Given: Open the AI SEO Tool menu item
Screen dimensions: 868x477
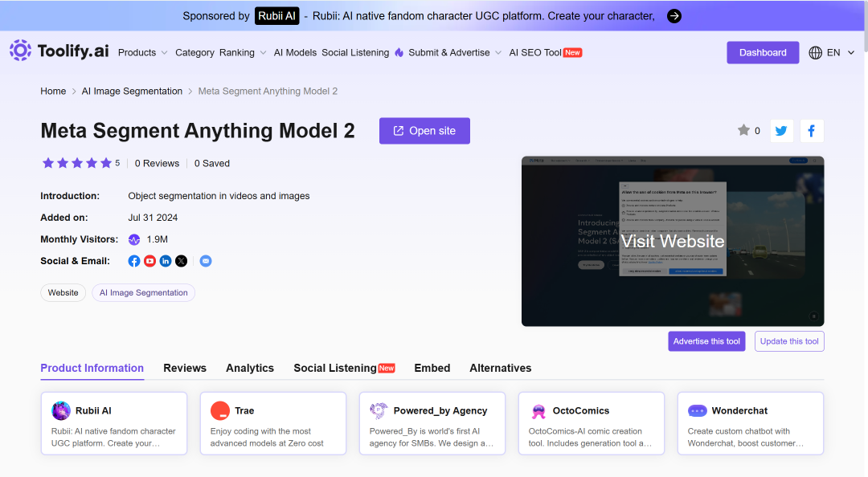Looking at the screenshot, I should pos(545,52).
